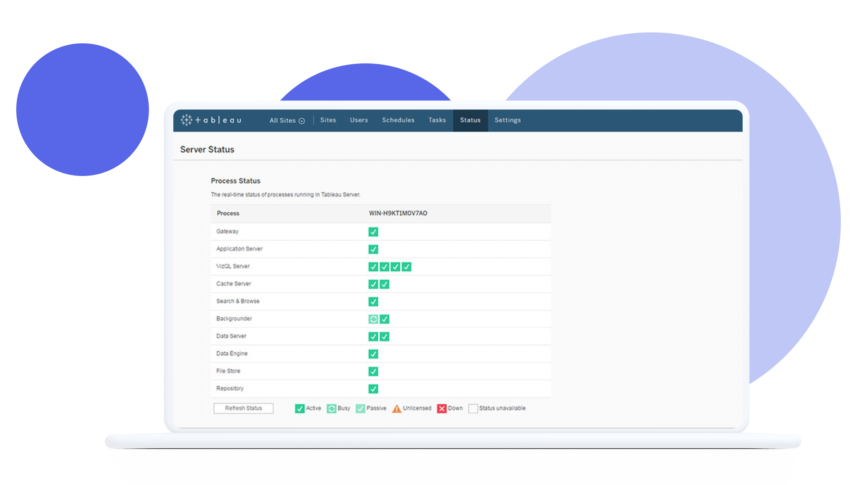This screenshot has height=485, width=868.
Task: Click the fourth VizQL Server status icon
Action: pyautogui.click(x=407, y=266)
